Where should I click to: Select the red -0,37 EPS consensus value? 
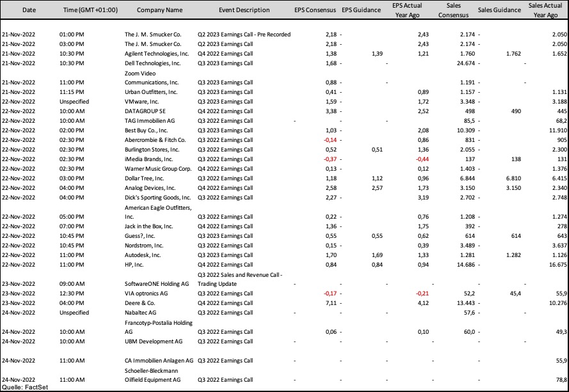(x=330, y=159)
